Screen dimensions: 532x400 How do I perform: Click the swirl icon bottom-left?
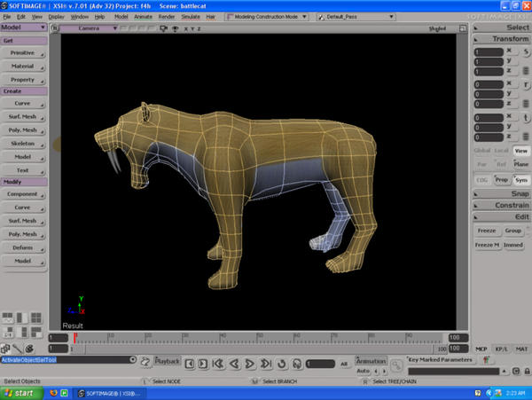[x=29, y=349]
